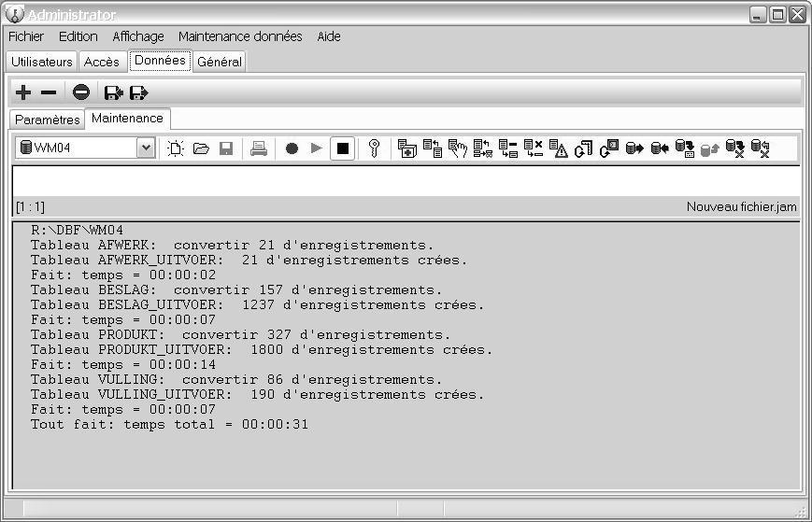Select the Données tab

click(160, 61)
